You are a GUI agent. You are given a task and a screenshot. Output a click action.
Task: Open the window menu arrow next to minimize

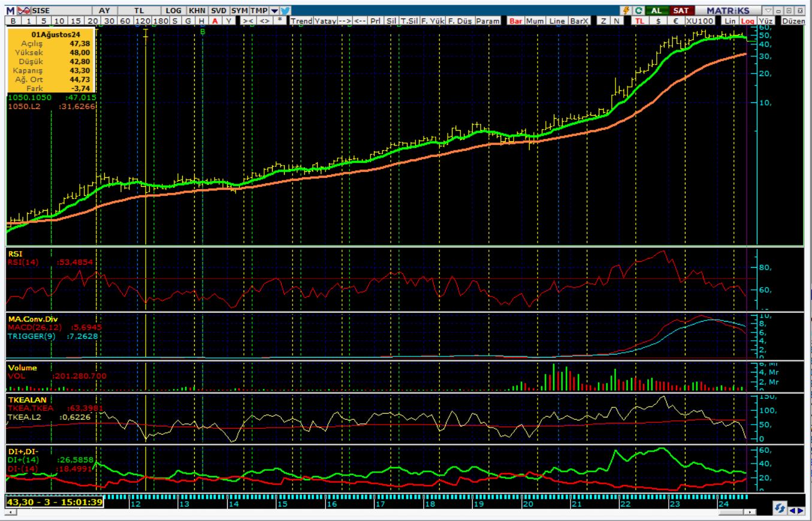click(768, 11)
